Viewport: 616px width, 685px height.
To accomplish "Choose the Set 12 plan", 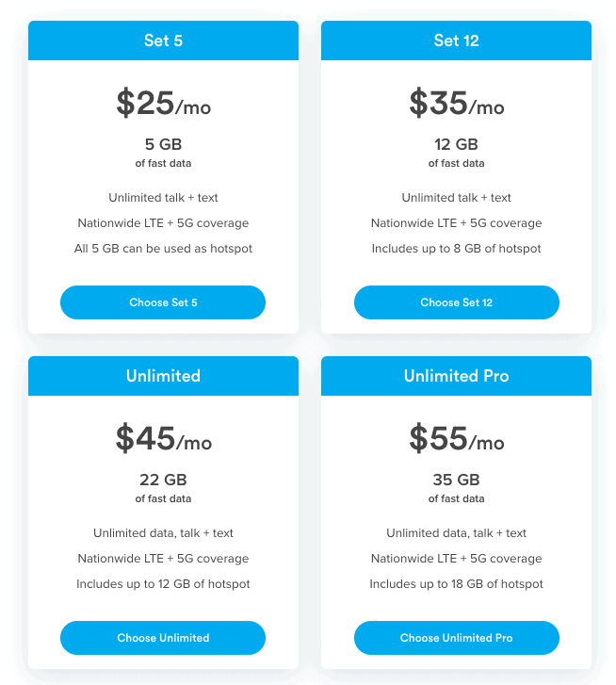I will coord(456,302).
